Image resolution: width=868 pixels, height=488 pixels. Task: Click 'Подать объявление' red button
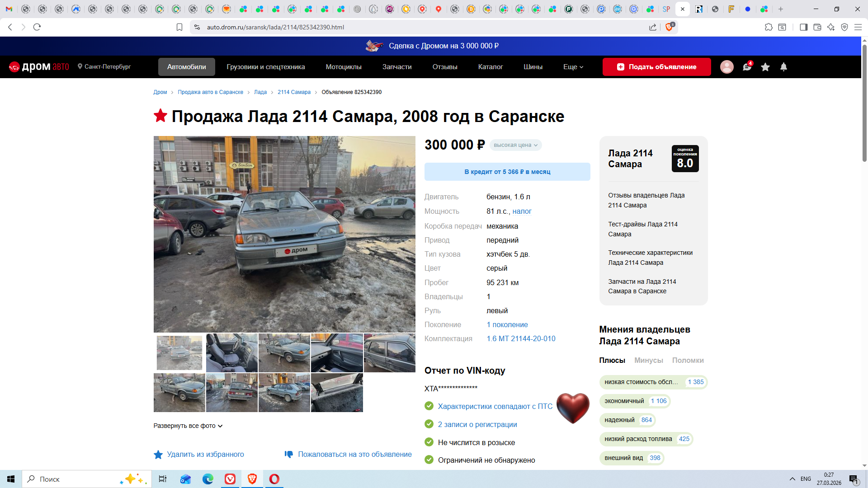656,67
